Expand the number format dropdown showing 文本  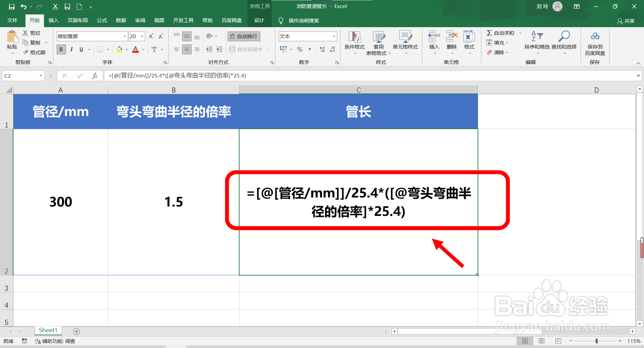(x=333, y=36)
